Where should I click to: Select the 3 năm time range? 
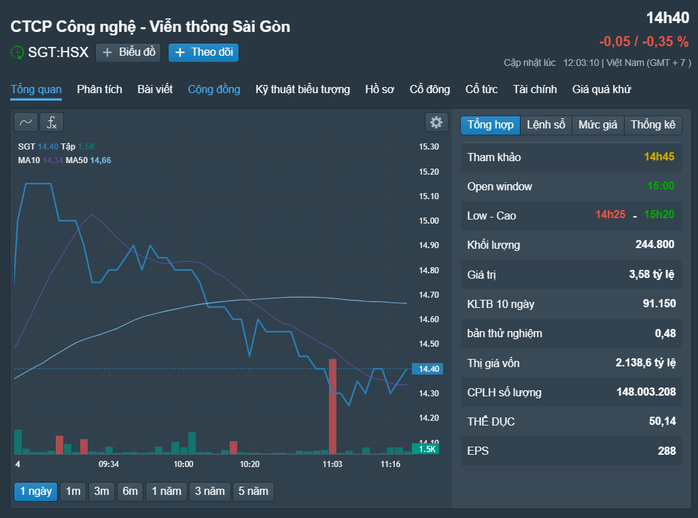pyautogui.click(x=210, y=492)
